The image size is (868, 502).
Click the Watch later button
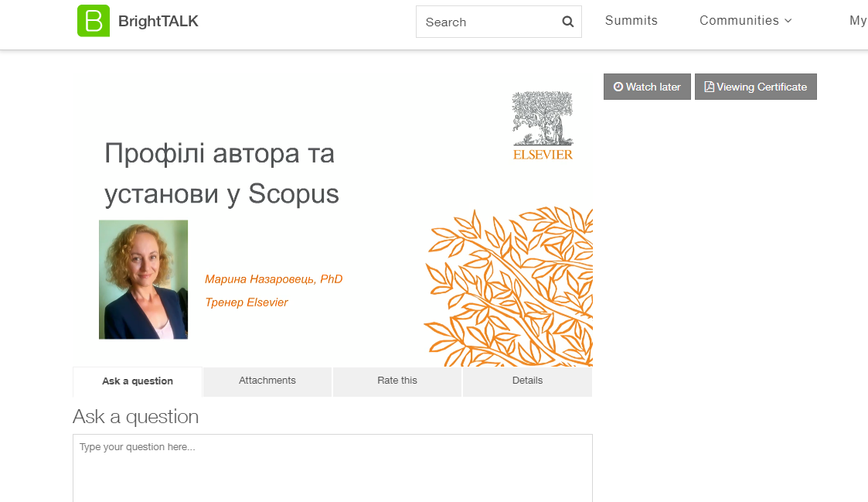647,87
